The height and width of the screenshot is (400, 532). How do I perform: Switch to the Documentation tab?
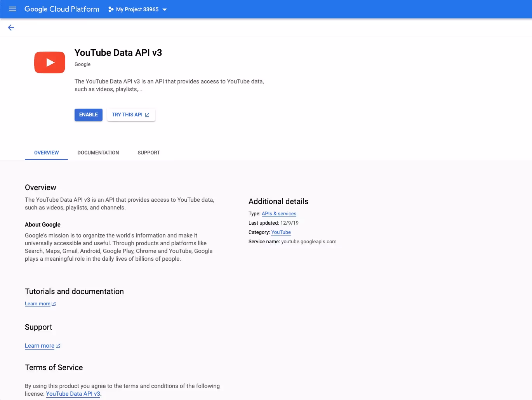98,153
